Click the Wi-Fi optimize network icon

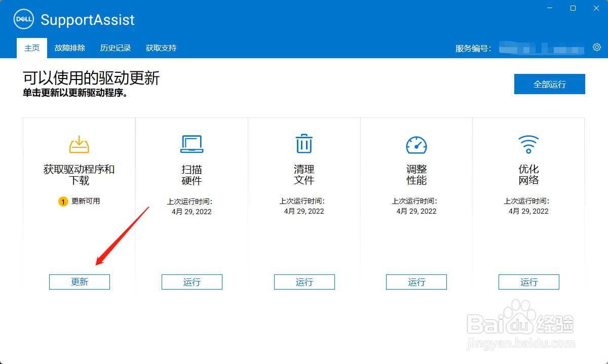coord(528,144)
